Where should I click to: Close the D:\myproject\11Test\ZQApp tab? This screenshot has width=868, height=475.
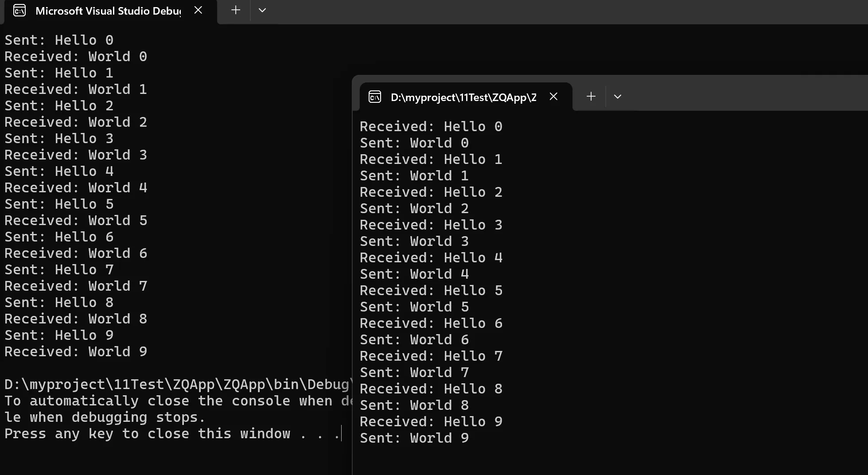coord(553,97)
